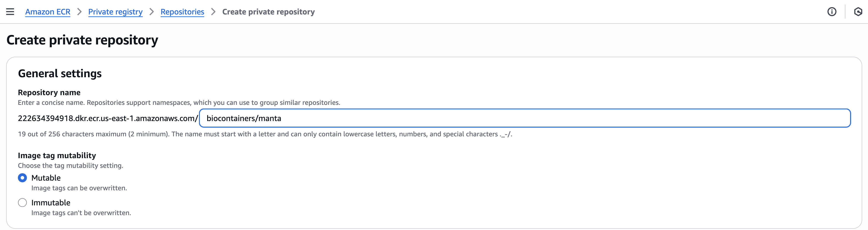This screenshot has height=230, width=868.
Task: Open the Repositories breadcrumb link
Action: (182, 12)
